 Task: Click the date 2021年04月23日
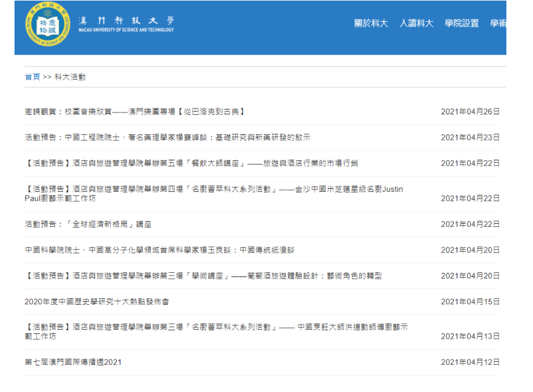click(470, 137)
